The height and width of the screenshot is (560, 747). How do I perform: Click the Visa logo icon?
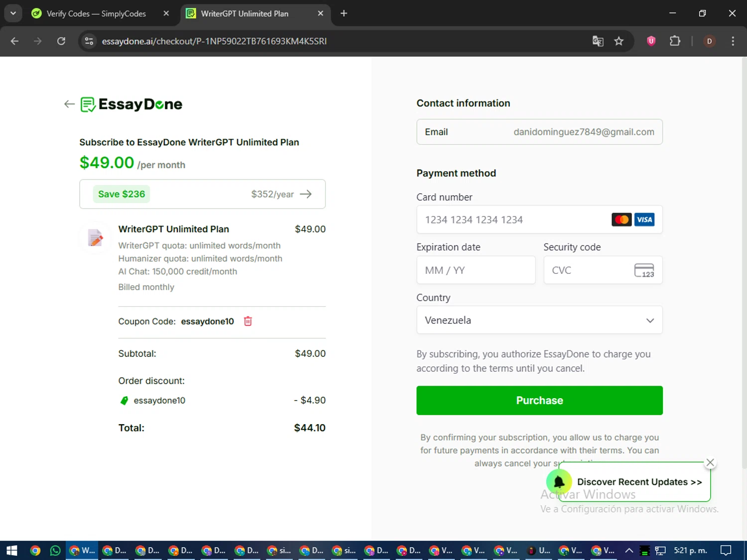tap(644, 220)
